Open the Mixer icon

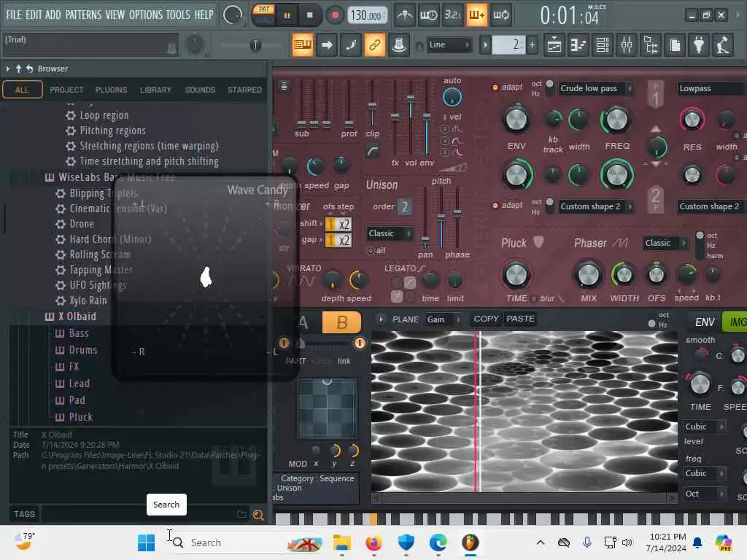(x=627, y=45)
